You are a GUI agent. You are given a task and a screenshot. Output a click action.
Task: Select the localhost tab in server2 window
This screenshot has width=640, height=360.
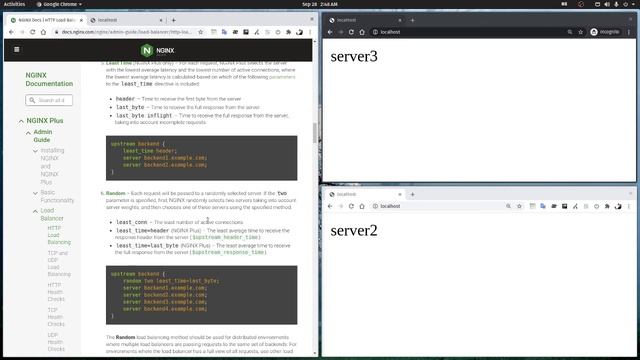(364, 194)
